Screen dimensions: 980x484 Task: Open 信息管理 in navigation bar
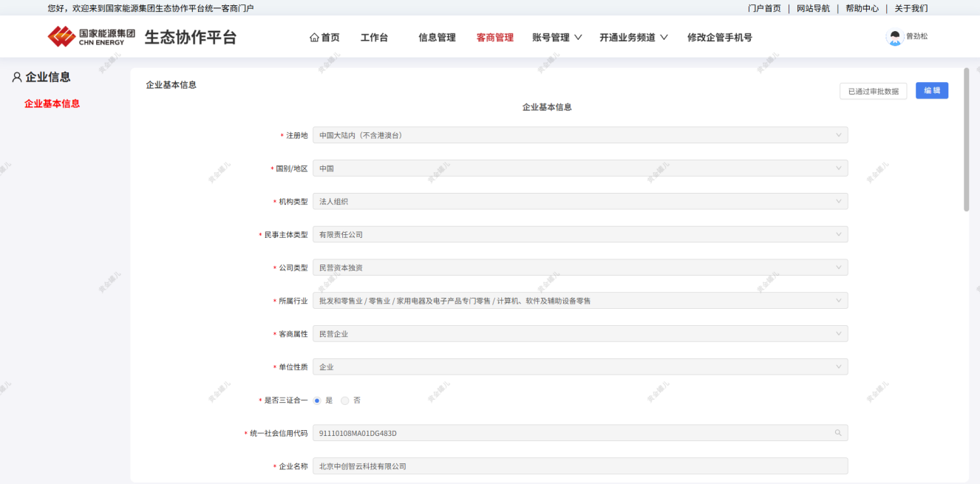437,38
